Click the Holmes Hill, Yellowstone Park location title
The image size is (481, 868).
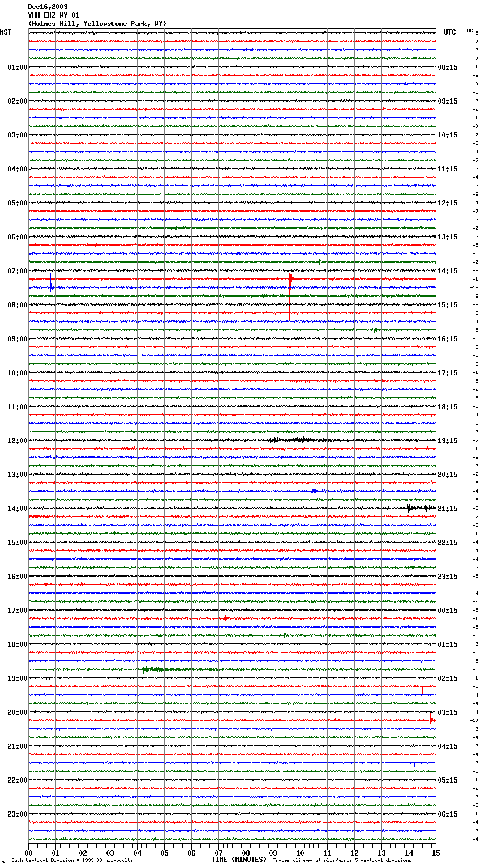pyautogui.click(x=97, y=24)
